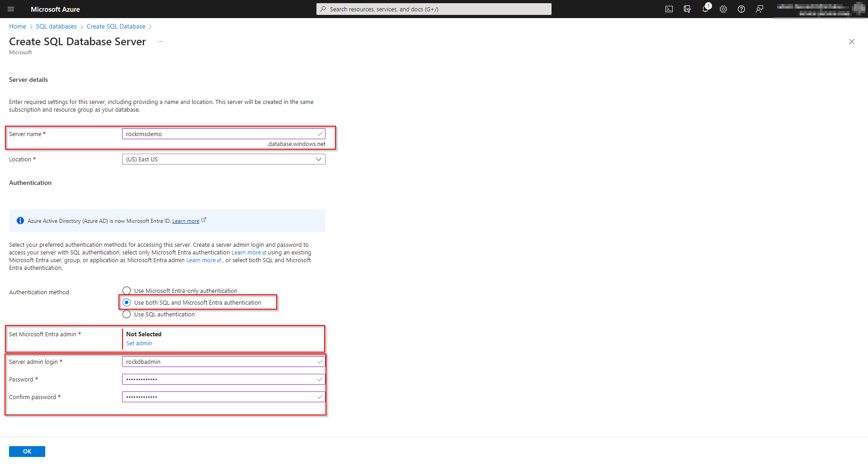Viewport: 868px width, 466px height.
Task: Click the info icon in the Entra ID banner
Action: tap(20, 221)
